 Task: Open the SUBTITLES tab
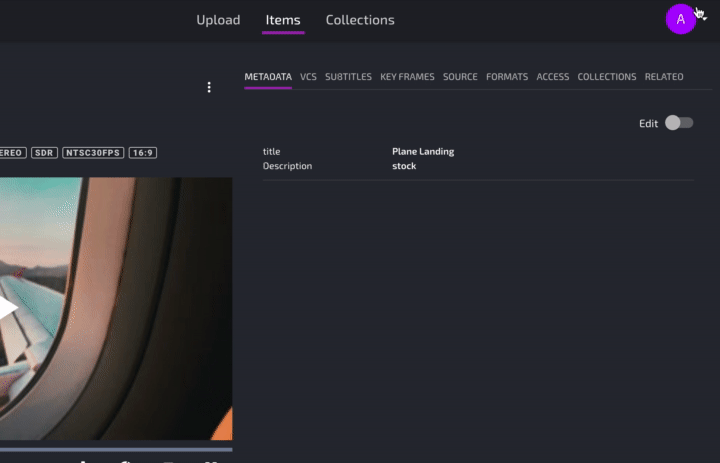coord(348,77)
